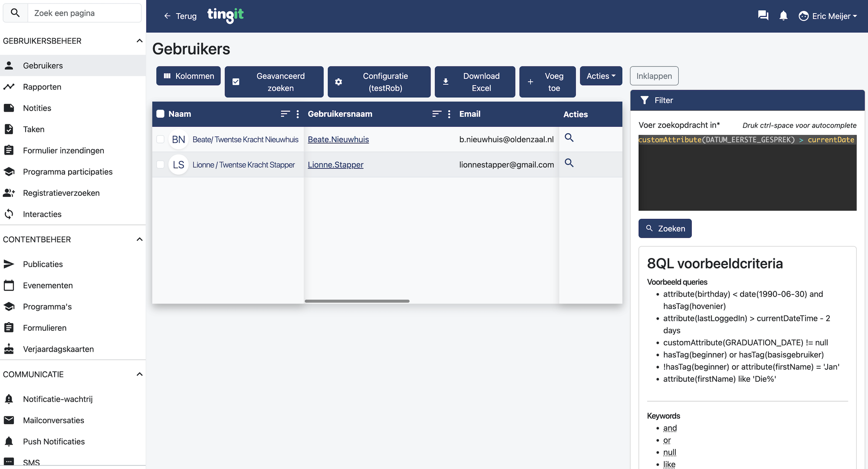Go to Publicaties in the sidebar
The width and height of the screenshot is (868, 469).
click(43, 264)
